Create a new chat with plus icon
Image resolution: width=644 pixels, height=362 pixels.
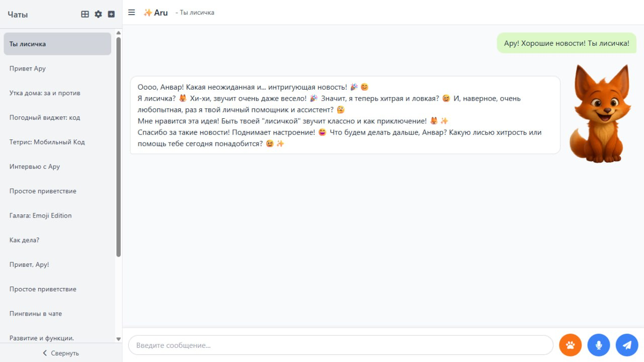(x=111, y=14)
